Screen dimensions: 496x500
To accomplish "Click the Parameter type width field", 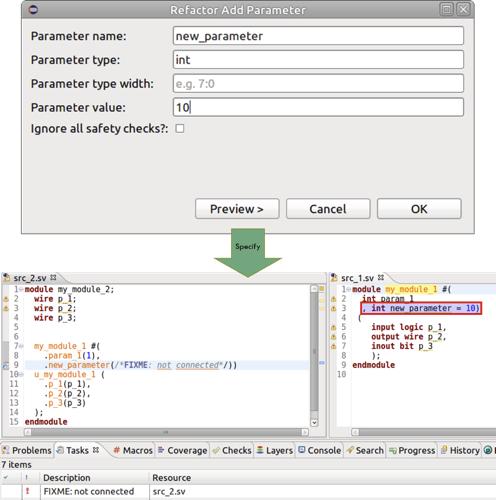I will pos(318,83).
